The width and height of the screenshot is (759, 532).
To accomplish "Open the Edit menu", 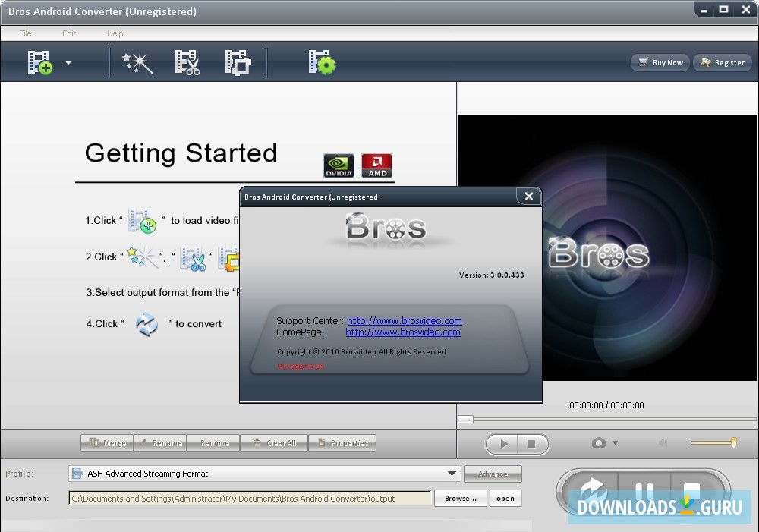I will (x=69, y=33).
